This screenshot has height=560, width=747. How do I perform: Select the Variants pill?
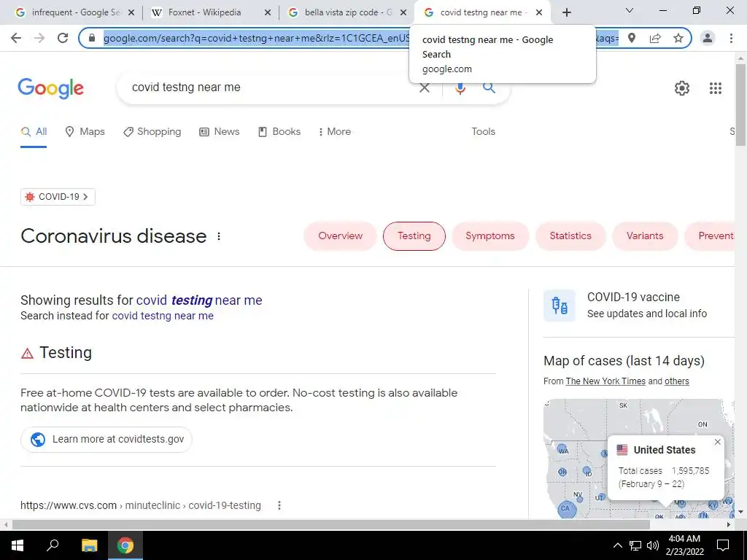tap(645, 236)
